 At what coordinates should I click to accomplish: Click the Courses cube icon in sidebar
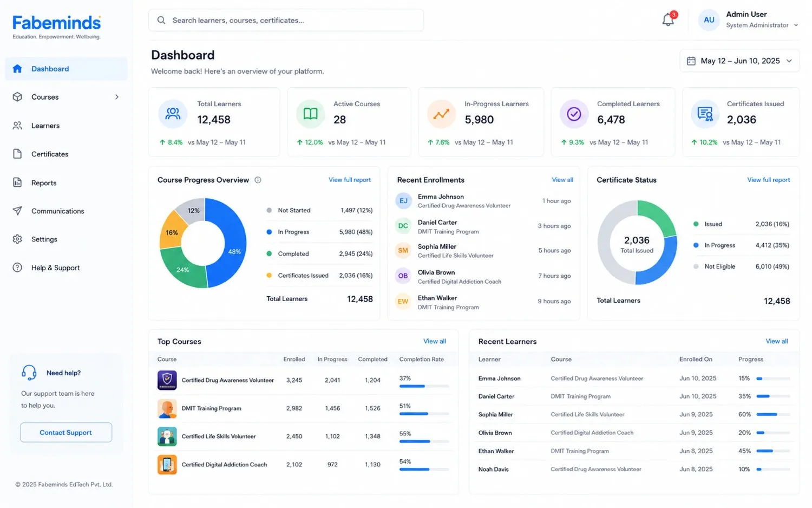(17, 97)
